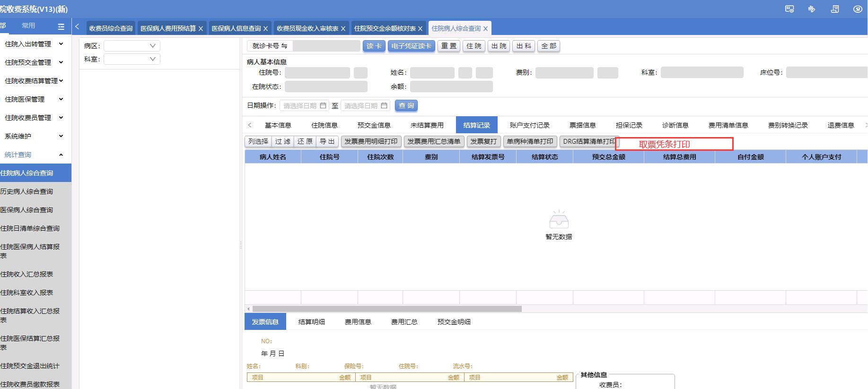Screen dimensions: 868x389
Task: Click in the 就诊卡号 input field
Action: [326, 46]
